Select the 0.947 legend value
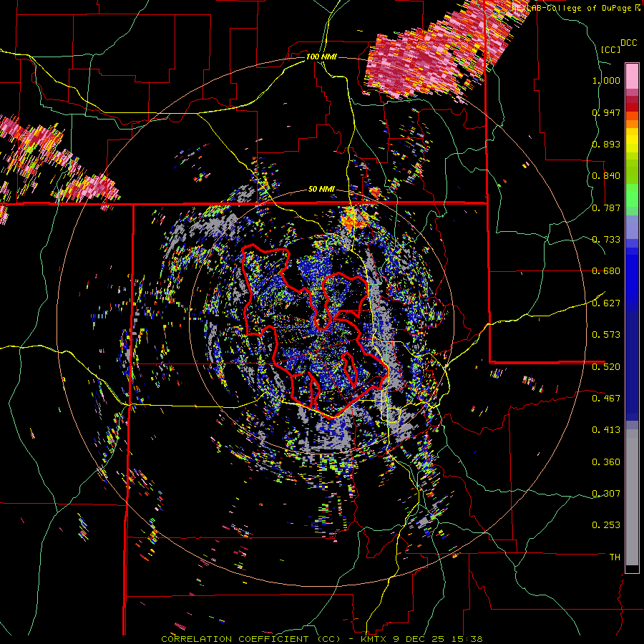Screen dimensions: 644x644 pyautogui.click(x=606, y=112)
